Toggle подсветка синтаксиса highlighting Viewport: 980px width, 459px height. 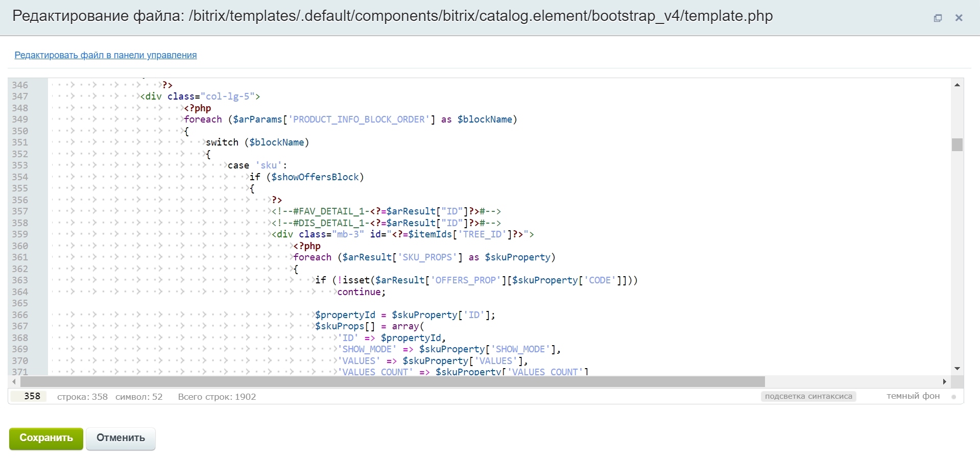point(808,396)
